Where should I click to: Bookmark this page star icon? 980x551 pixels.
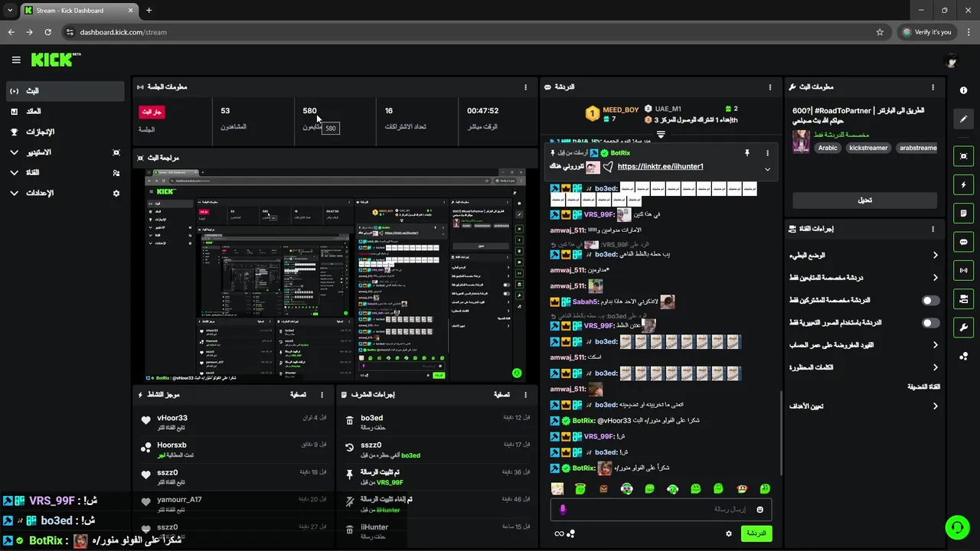pyautogui.click(x=880, y=32)
